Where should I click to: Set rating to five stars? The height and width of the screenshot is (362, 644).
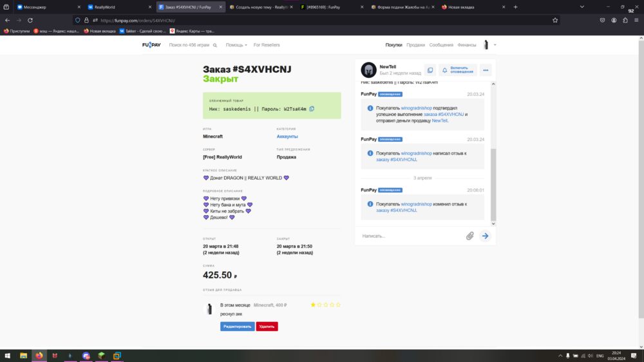pyautogui.click(x=339, y=305)
